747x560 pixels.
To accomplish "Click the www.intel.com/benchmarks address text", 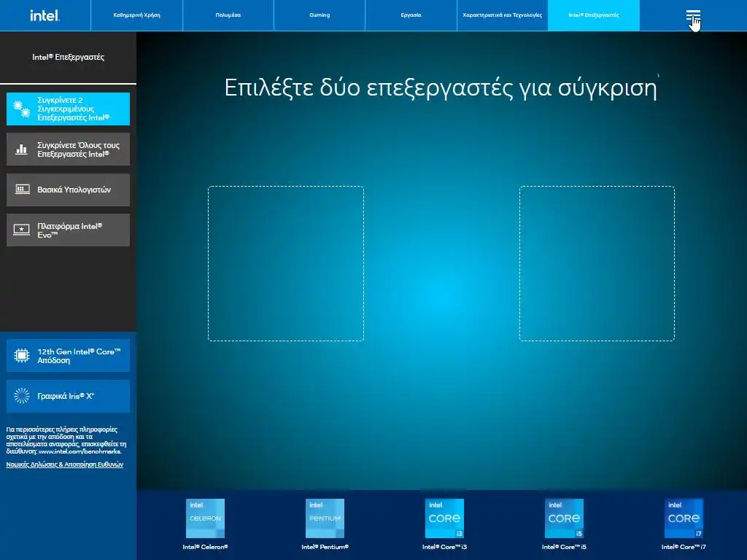I will pos(80,451).
